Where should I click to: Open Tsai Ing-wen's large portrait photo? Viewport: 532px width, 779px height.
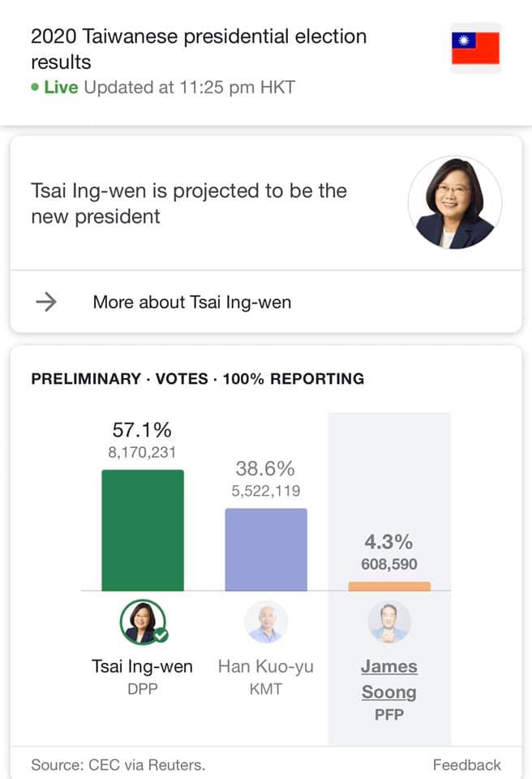click(455, 203)
